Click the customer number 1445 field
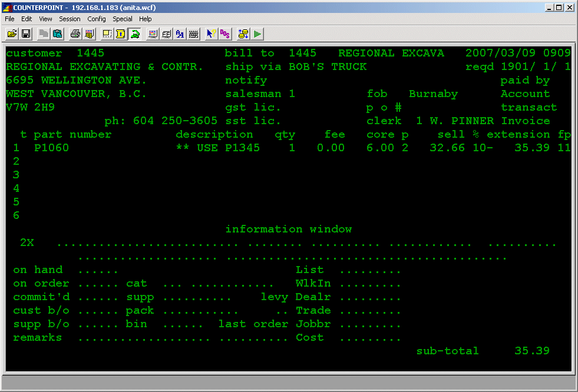 91,53
